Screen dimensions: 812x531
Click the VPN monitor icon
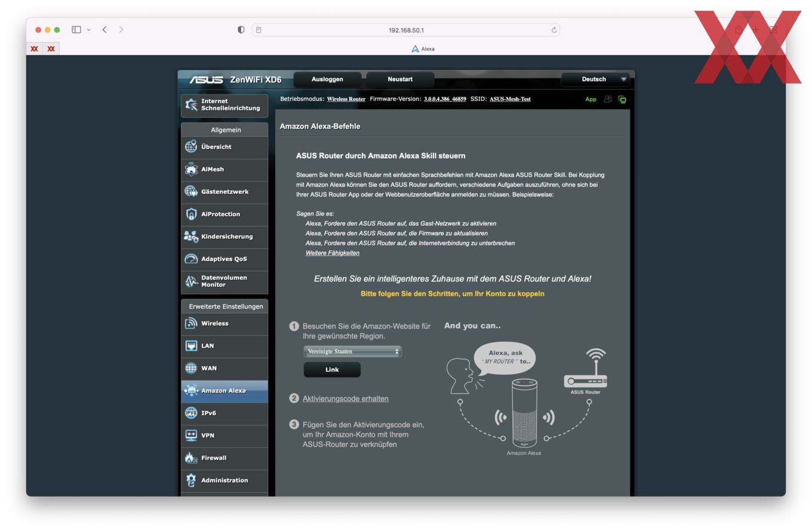point(191,435)
